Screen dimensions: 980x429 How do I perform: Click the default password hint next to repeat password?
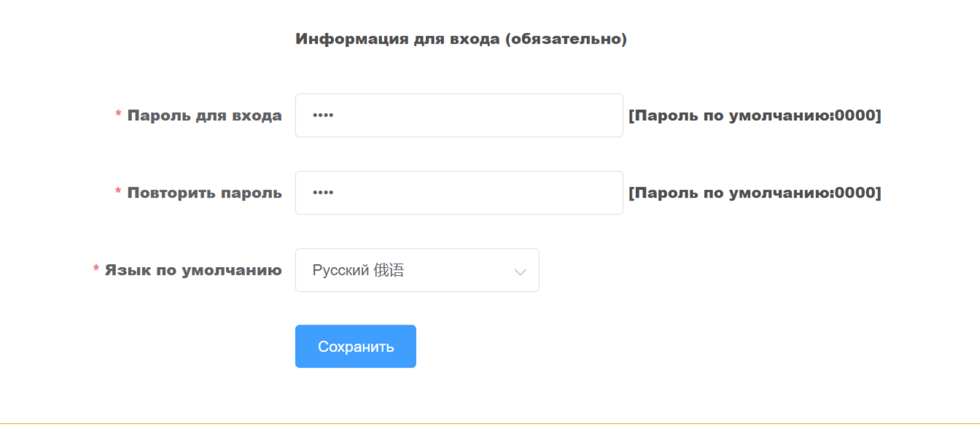click(x=755, y=193)
